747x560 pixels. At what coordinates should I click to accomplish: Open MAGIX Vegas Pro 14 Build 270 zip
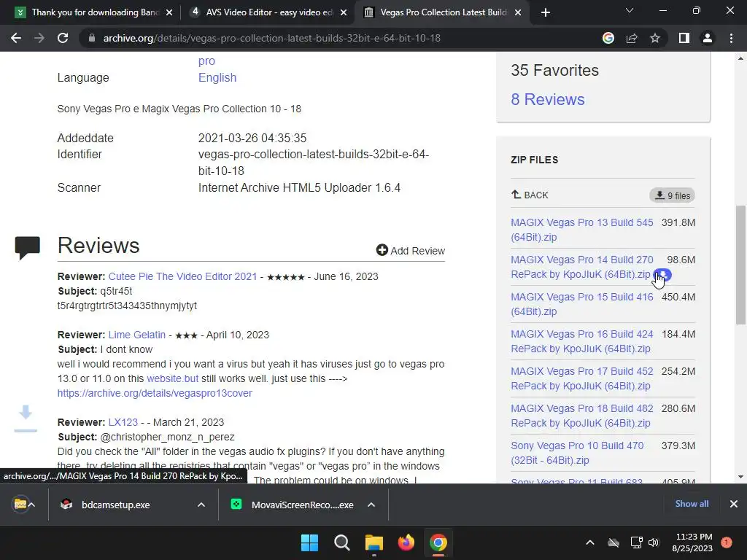click(x=581, y=267)
